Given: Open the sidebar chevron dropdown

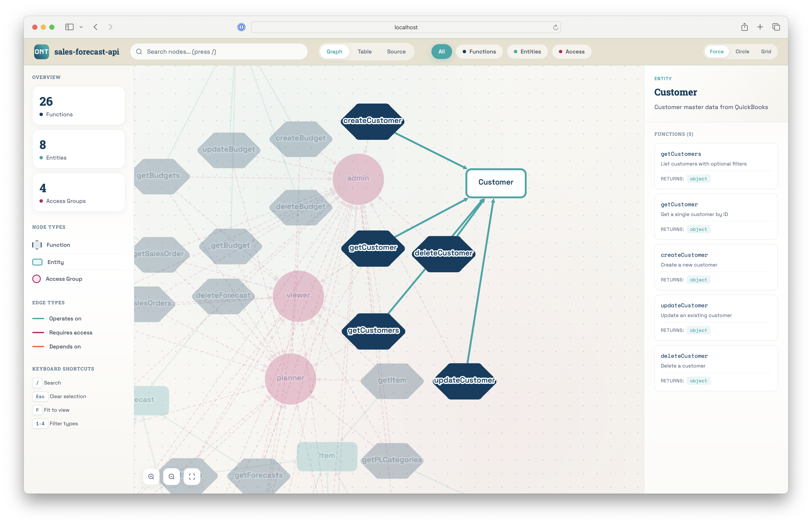Looking at the screenshot, I should pyautogui.click(x=81, y=27).
